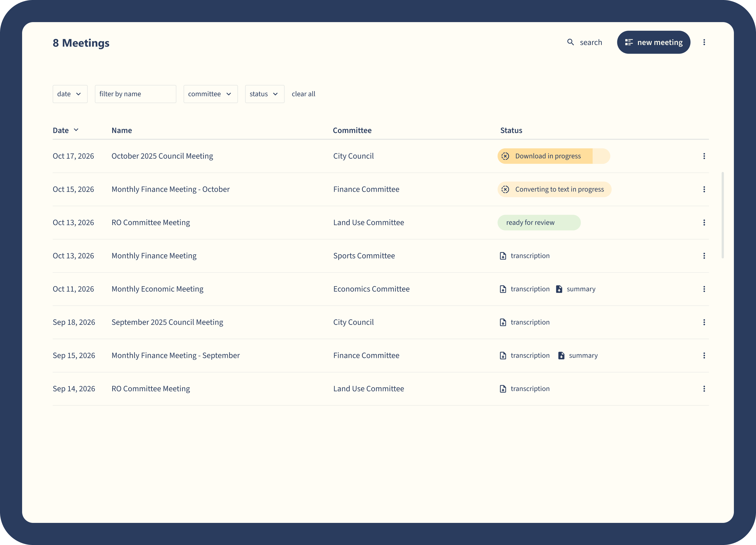Download summary icon for Monthly Economic Meeting

[x=559, y=289]
